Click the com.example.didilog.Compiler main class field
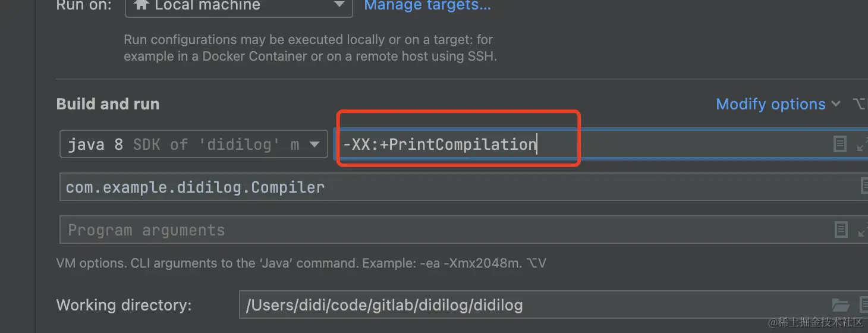The width and height of the screenshot is (868, 333). coord(464,187)
